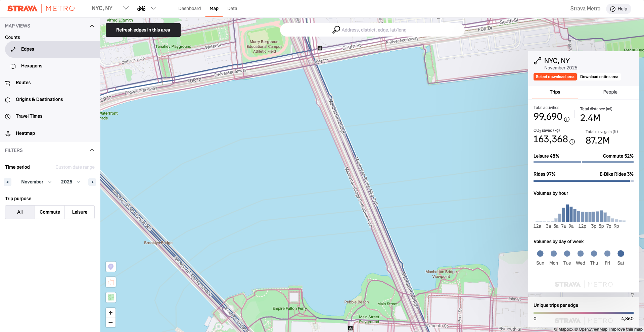Screen dimensions: 644x332
Task: Click the Select download area button
Action: tap(555, 77)
